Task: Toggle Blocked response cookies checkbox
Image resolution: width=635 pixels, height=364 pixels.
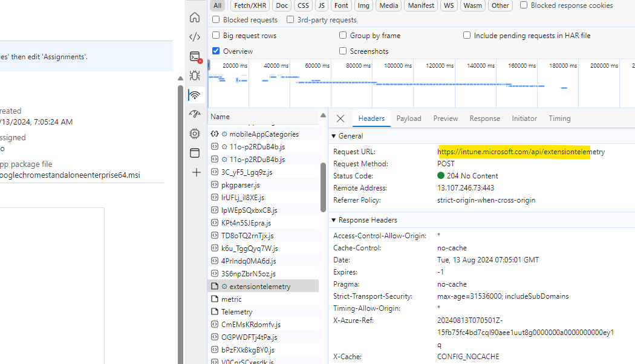Action: click(524, 5)
